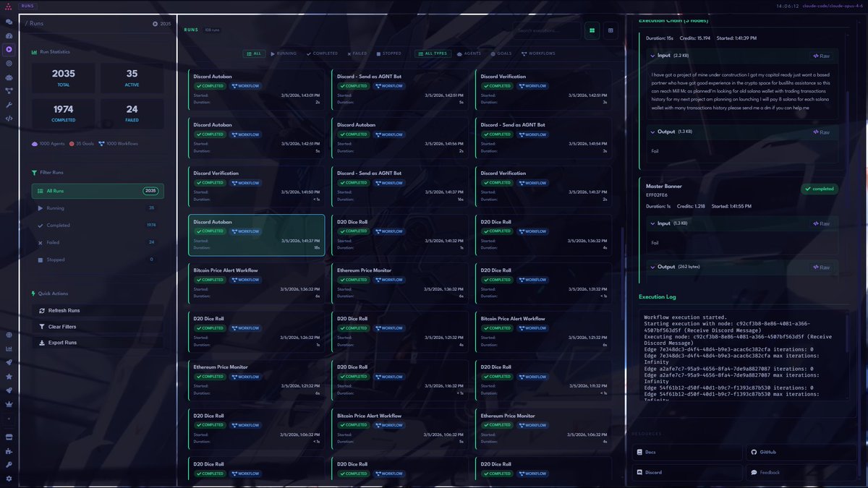Screen dimensions: 868x488
Task: Open the Feedback resource link
Action: (x=802, y=473)
